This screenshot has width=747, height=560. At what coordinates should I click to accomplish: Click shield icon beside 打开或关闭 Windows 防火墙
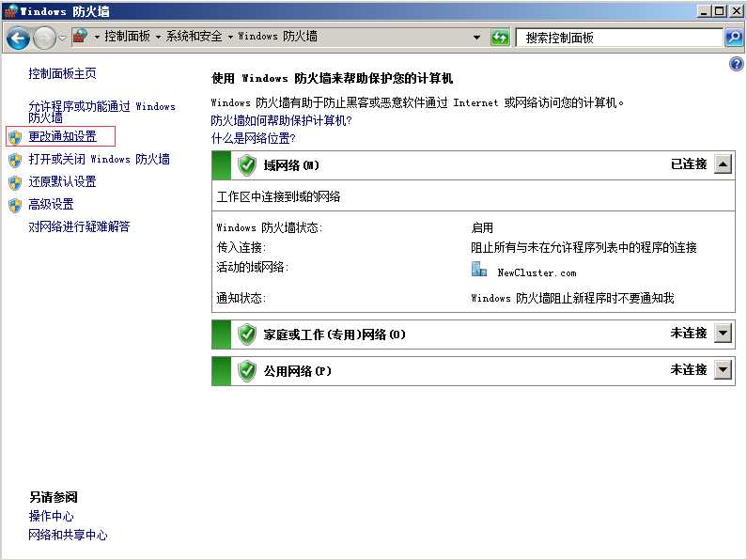tap(15, 160)
